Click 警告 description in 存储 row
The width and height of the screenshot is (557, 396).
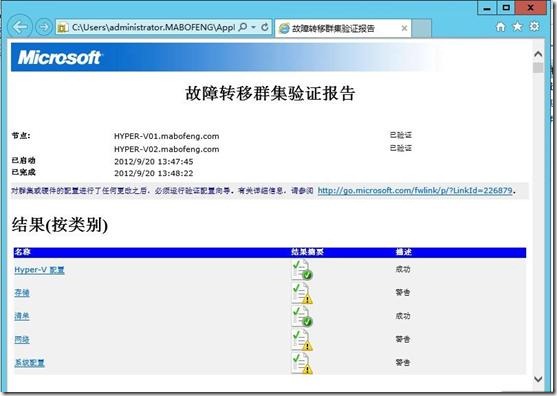tap(403, 292)
